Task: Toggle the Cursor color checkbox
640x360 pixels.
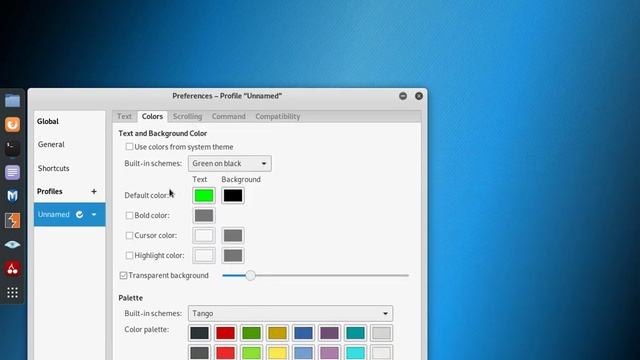Action: (x=129, y=235)
